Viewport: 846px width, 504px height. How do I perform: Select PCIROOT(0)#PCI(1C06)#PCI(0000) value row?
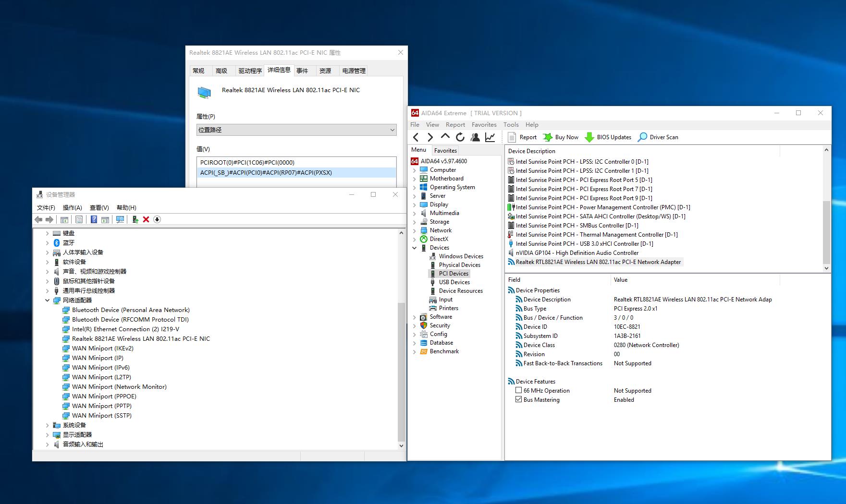click(x=296, y=162)
